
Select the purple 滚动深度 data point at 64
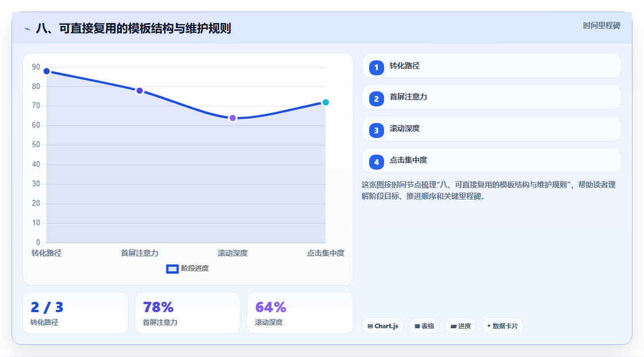click(x=232, y=118)
